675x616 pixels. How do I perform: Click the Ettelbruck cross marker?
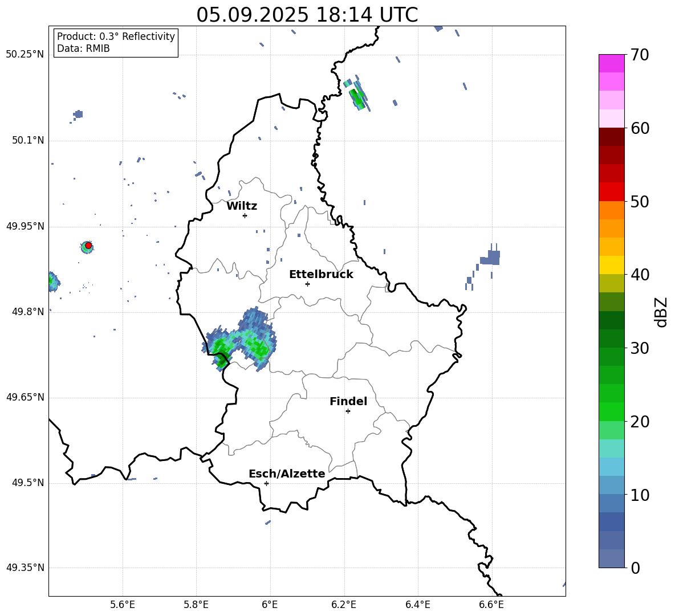(x=307, y=284)
